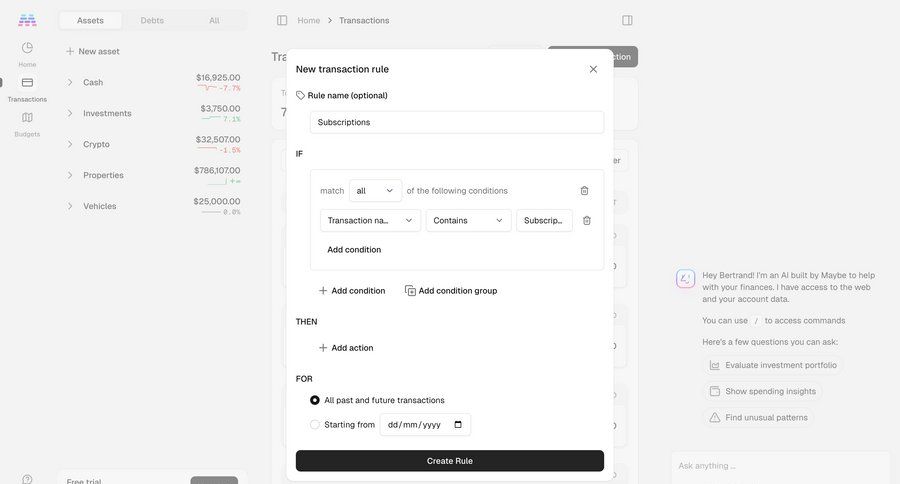The image size is (900, 484).
Task: Close the New transaction rule dialog
Action: click(x=593, y=69)
